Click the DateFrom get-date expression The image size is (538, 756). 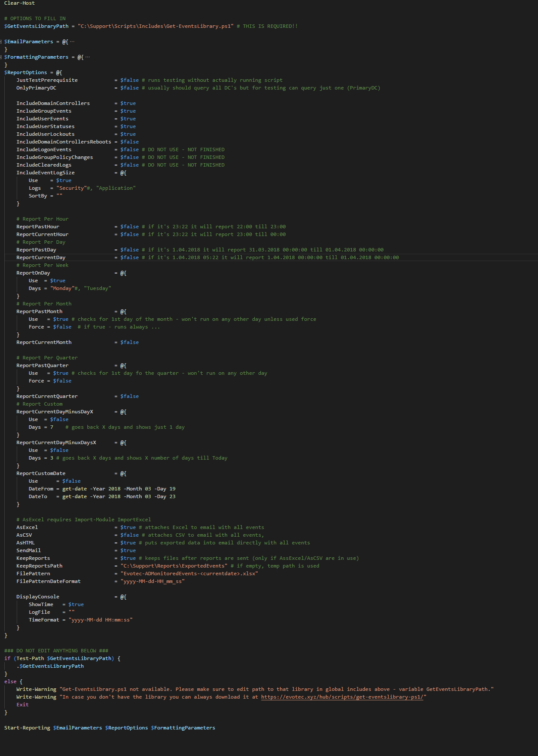(x=119, y=489)
